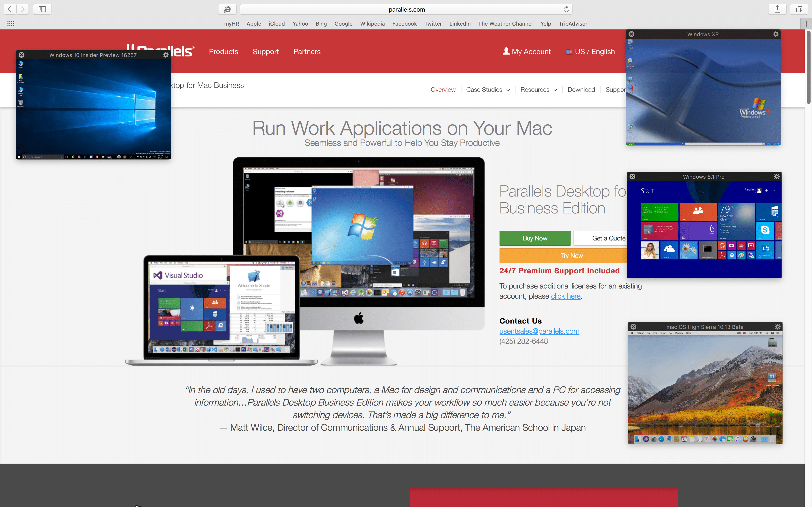Open the Favorites grid icon
The height and width of the screenshot is (507, 812).
(x=11, y=23)
